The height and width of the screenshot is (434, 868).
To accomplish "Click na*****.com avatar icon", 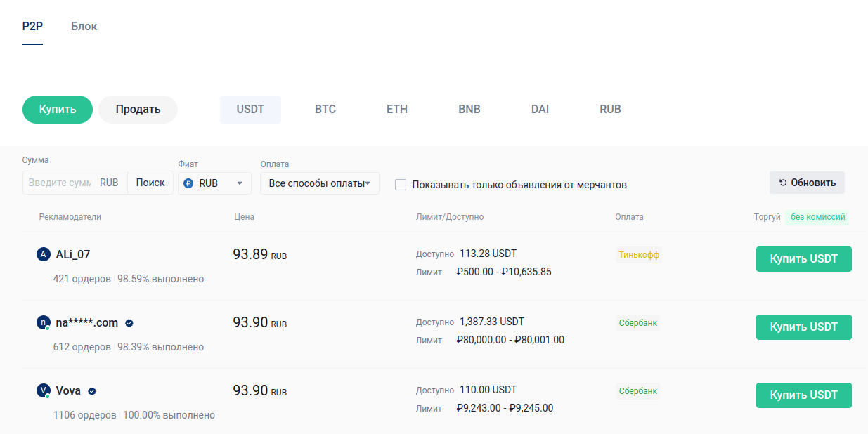I will pyautogui.click(x=44, y=323).
